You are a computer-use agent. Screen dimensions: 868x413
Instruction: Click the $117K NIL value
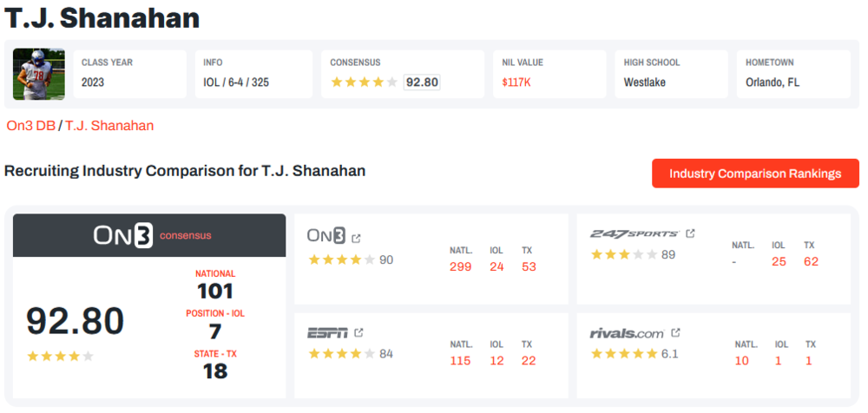click(516, 82)
